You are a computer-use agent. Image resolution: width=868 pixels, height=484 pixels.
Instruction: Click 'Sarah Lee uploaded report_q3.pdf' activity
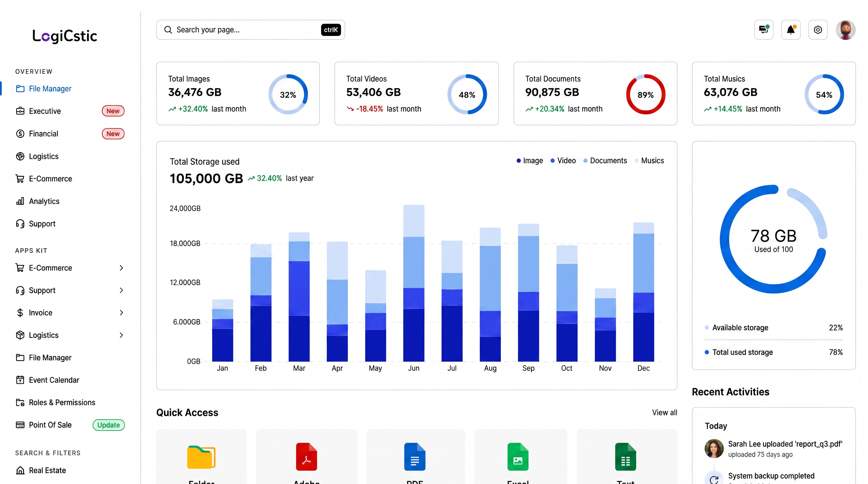[x=785, y=444]
